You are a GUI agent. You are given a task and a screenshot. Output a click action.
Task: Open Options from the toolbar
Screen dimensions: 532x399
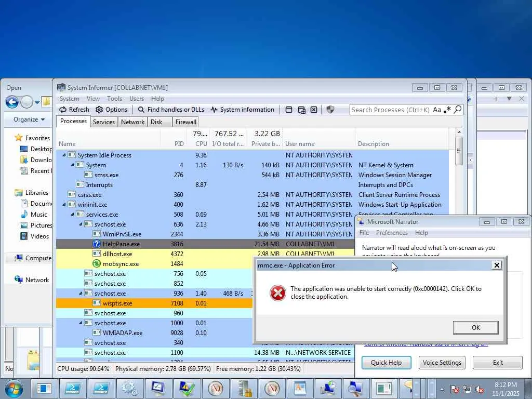coord(111,110)
